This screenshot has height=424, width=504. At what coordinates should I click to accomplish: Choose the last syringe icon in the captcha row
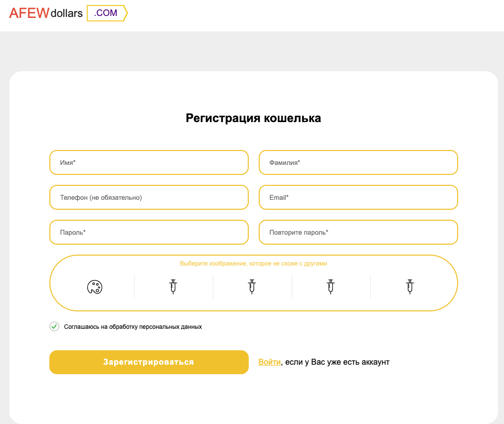click(x=410, y=286)
